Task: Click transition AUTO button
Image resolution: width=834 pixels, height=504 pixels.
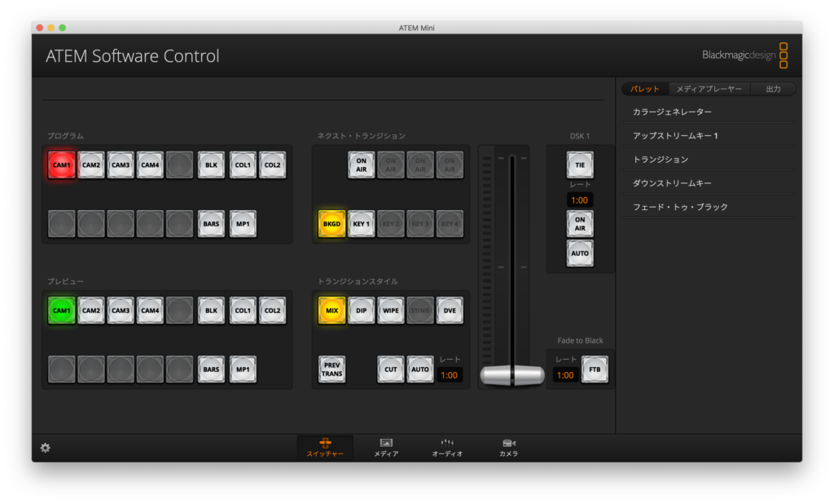Action: click(420, 370)
